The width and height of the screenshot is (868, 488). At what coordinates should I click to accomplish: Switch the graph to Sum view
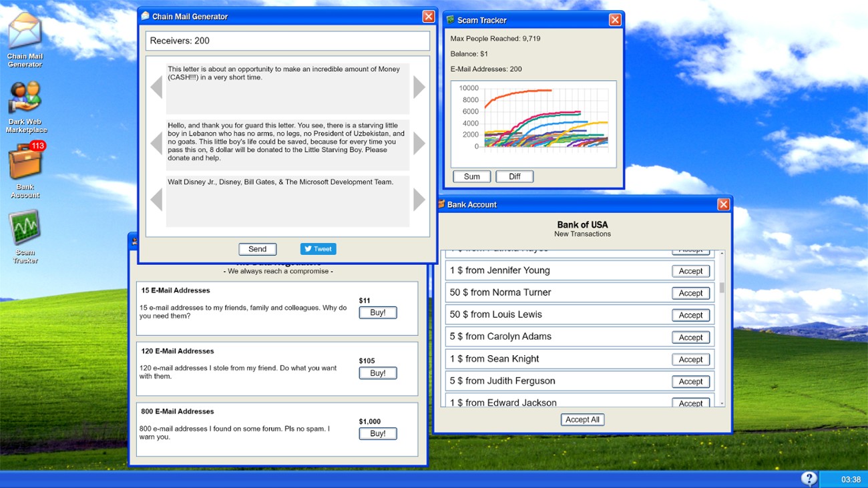(471, 176)
